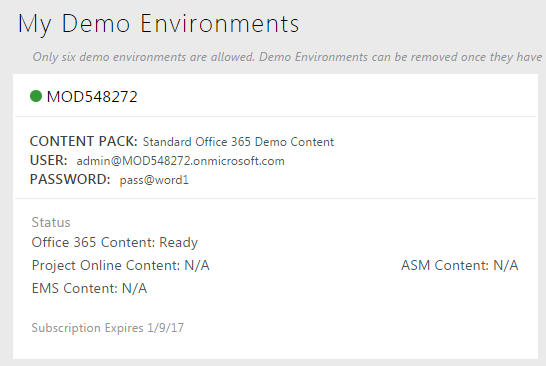Click the PASSWORD label
The width and height of the screenshot is (546, 366).
point(70,180)
